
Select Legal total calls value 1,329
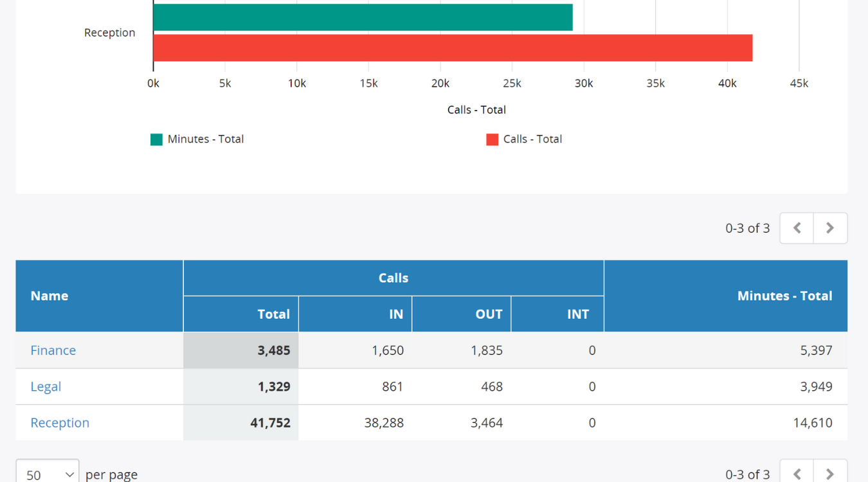pyautogui.click(x=274, y=386)
